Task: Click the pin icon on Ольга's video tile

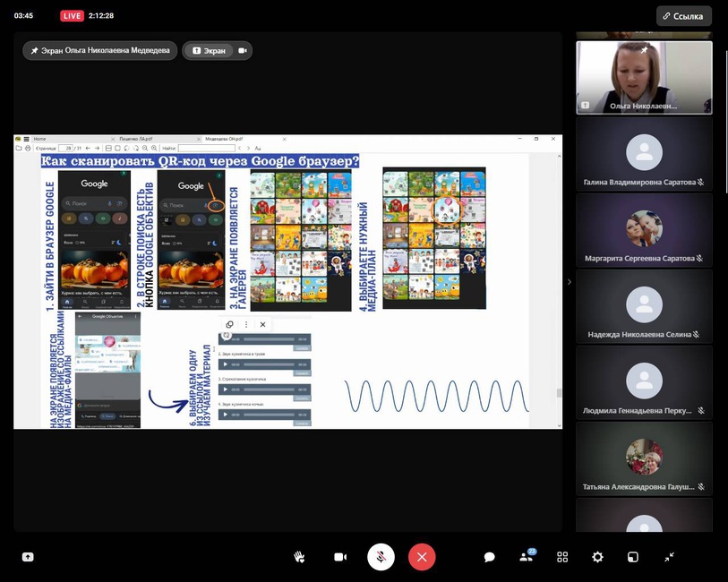Action: tap(644, 49)
